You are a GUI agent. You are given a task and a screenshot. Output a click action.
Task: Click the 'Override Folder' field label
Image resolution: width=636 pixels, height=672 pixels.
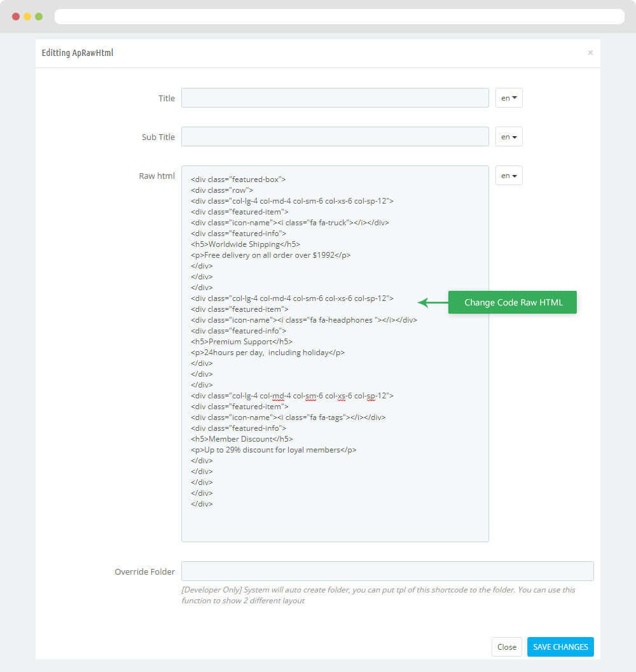pyautogui.click(x=145, y=571)
